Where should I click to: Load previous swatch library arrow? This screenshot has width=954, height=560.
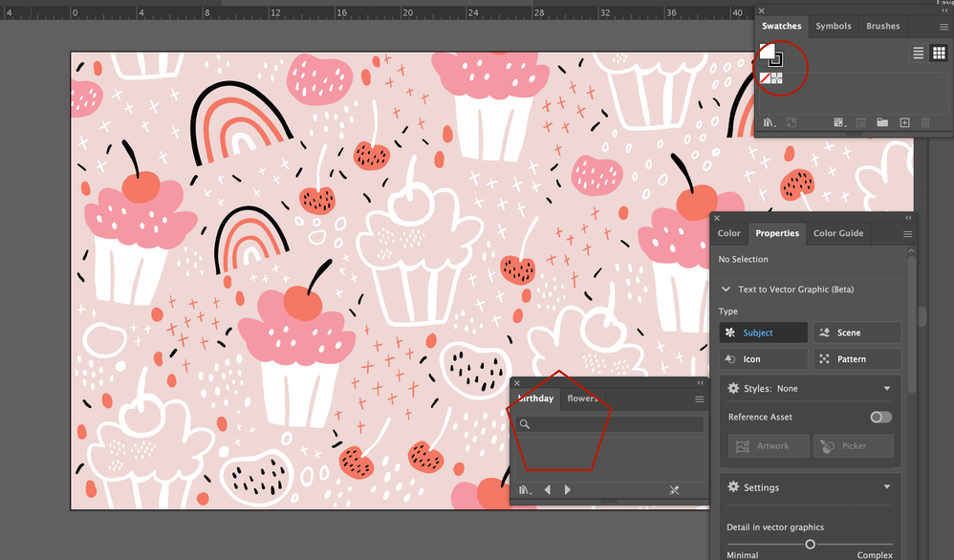[x=548, y=490]
